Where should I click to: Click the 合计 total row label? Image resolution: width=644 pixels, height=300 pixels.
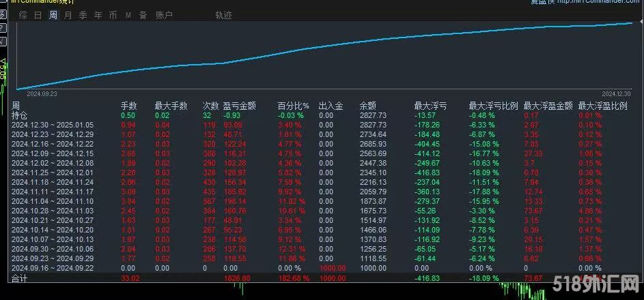20,279
